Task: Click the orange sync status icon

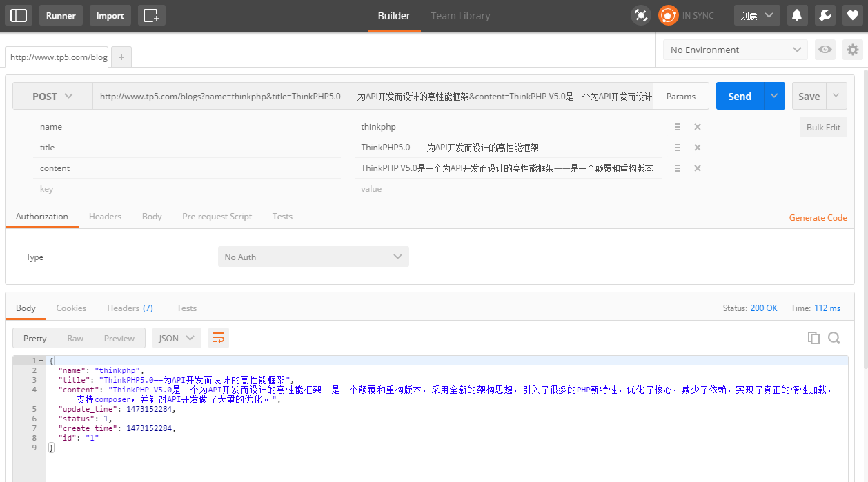Action: pos(668,15)
